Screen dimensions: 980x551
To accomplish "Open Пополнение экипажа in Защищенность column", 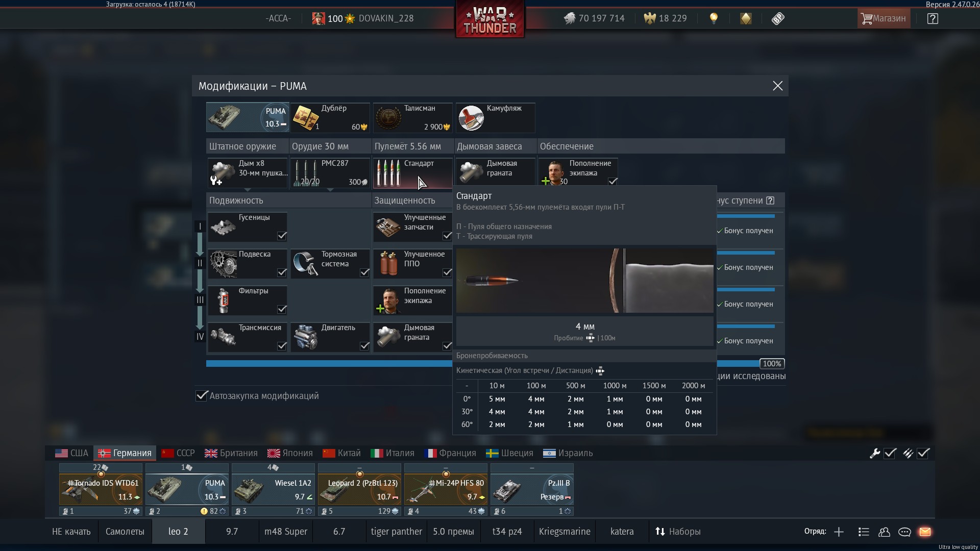I will [x=412, y=300].
